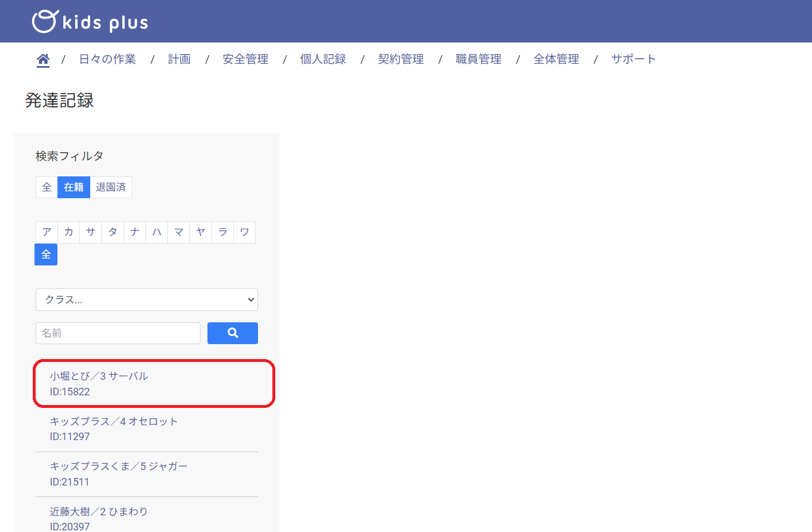The image size is (812, 532).
Task: Filter names by タ row
Action: click(113, 232)
